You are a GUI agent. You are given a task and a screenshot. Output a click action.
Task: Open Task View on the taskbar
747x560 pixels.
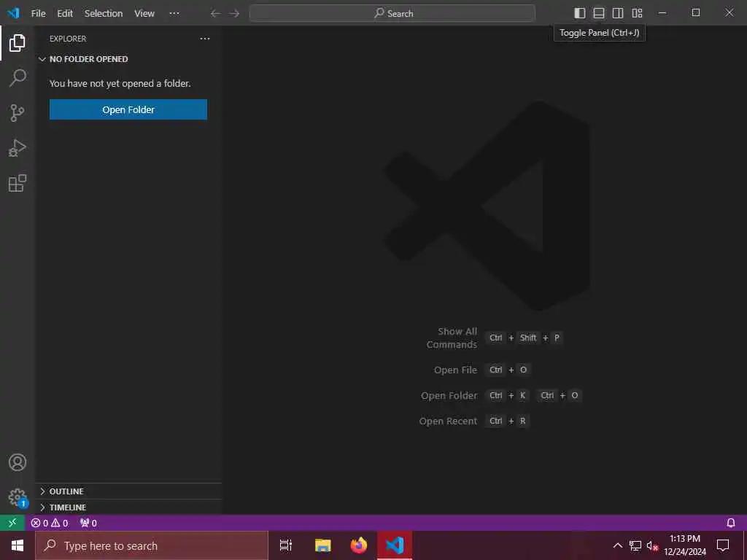tap(286, 545)
